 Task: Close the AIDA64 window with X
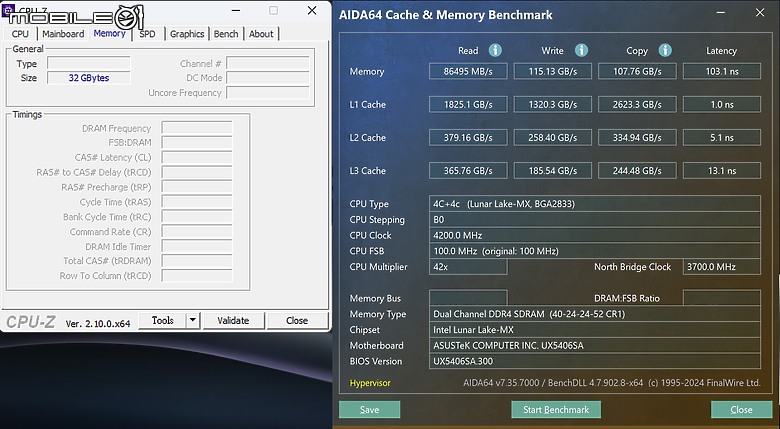click(760, 13)
